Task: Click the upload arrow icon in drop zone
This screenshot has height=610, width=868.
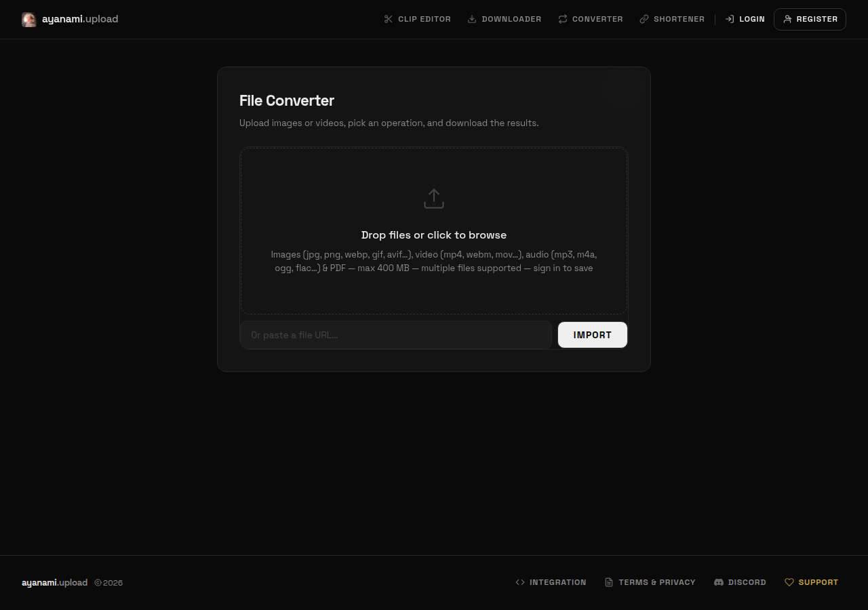Action: 434,199
